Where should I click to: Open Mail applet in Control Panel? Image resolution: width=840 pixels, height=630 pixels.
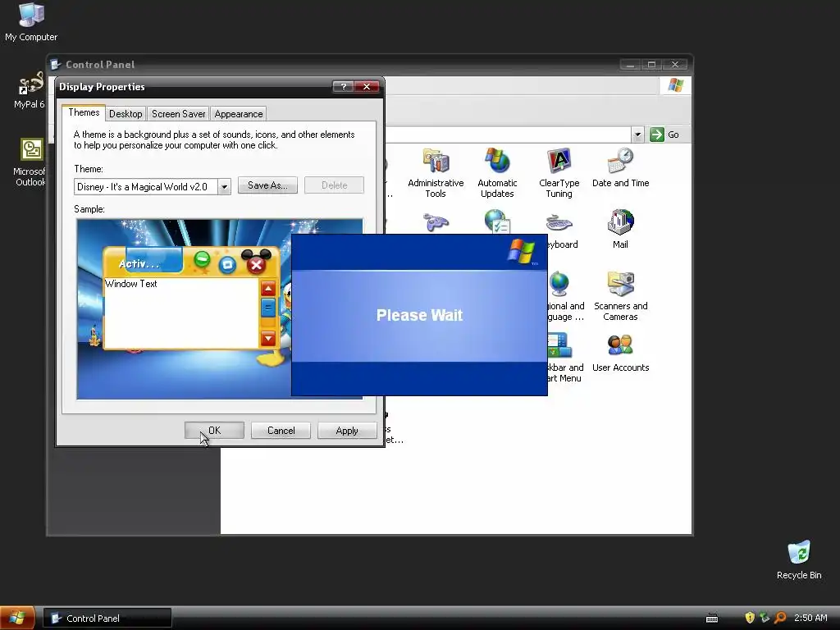[x=620, y=229]
